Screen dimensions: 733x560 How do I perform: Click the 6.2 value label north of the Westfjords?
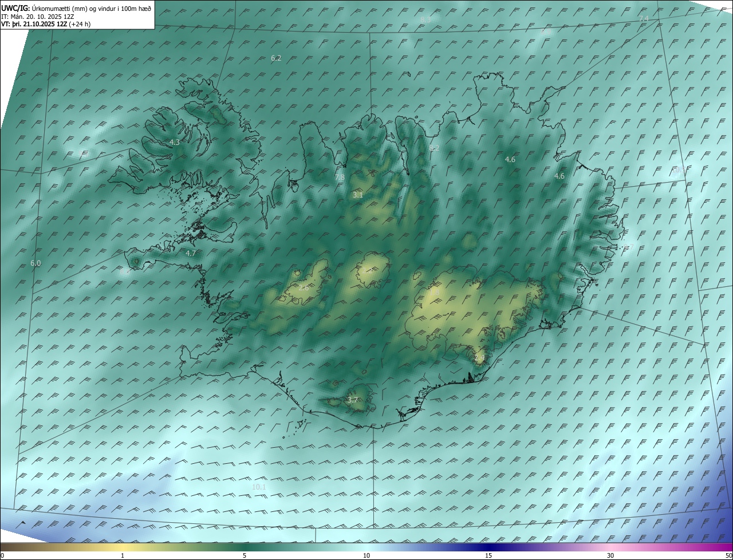(x=276, y=58)
